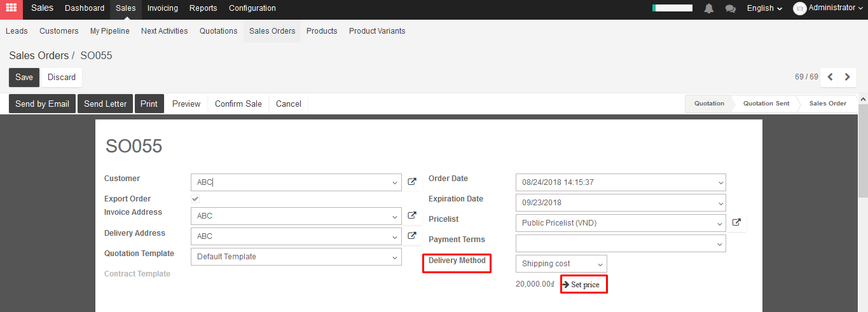Open Invoice Address external link icon
This screenshot has width=868, height=312.
tap(412, 215)
